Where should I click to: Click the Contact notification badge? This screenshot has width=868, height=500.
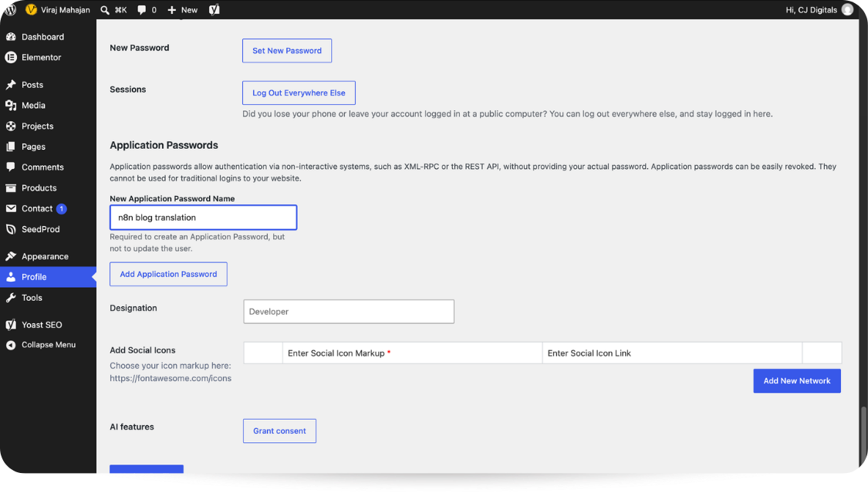pos(62,209)
